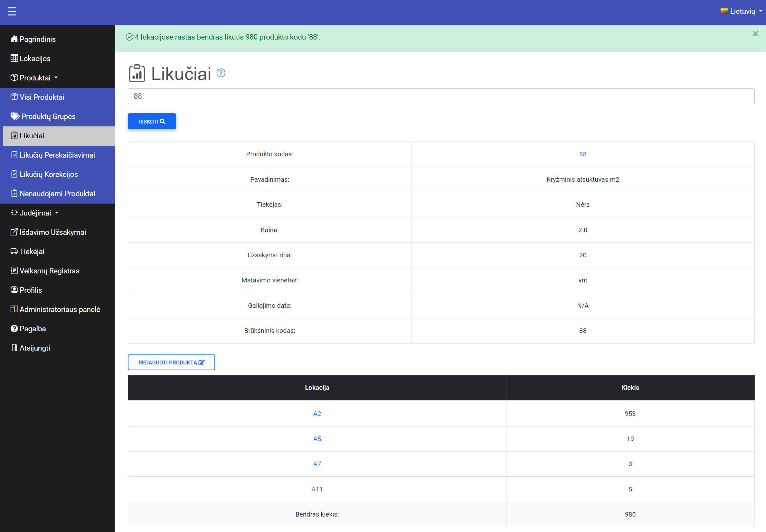The image size is (766, 532).
Task: Click product code 88 link
Action: point(582,154)
